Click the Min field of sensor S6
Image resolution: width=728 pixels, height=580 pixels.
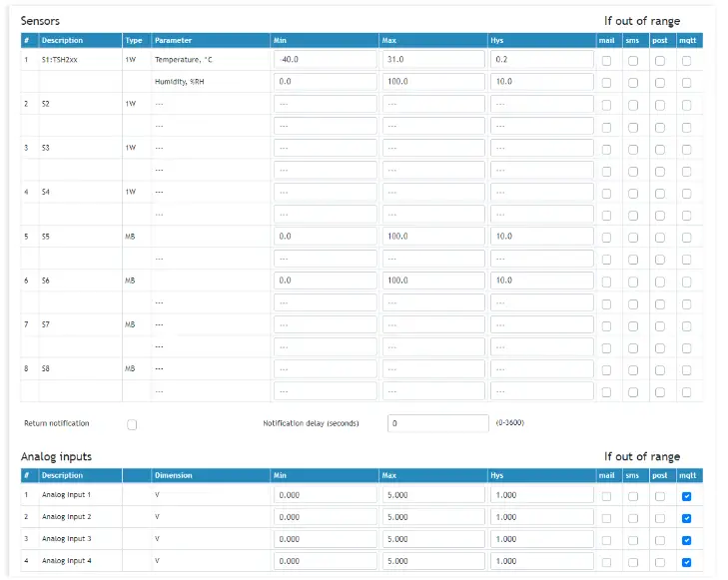[325, 281]
